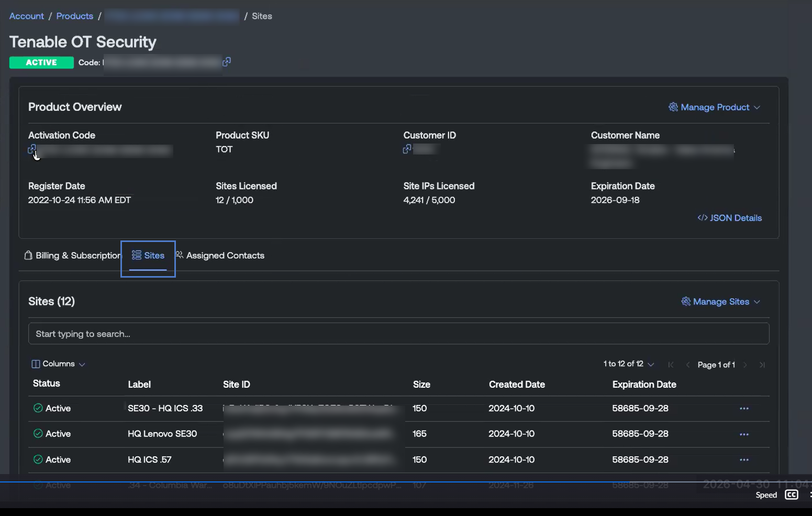The height and width of the screenshot is (516, 812).
Task: Select the Sites tab
Action: pos(148,256)
